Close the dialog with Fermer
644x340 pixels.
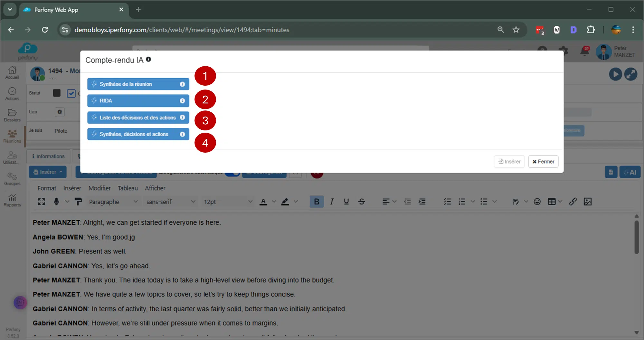(543, 162)
